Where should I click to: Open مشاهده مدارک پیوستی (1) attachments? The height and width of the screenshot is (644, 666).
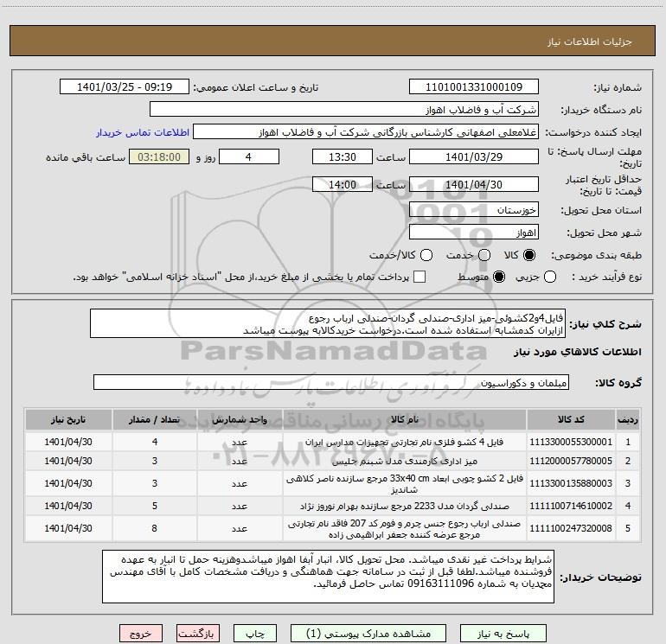pyautogui.click(x=368, y=634)
